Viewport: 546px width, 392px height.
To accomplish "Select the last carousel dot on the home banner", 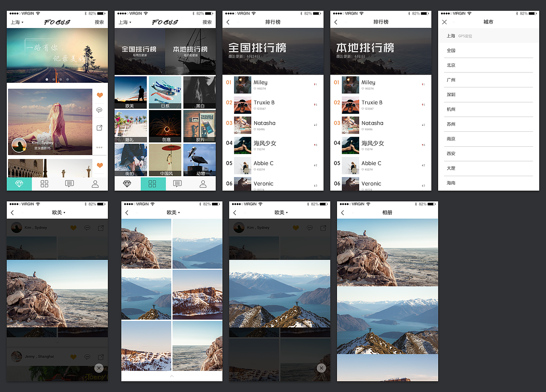I will [x=67, y=79].
